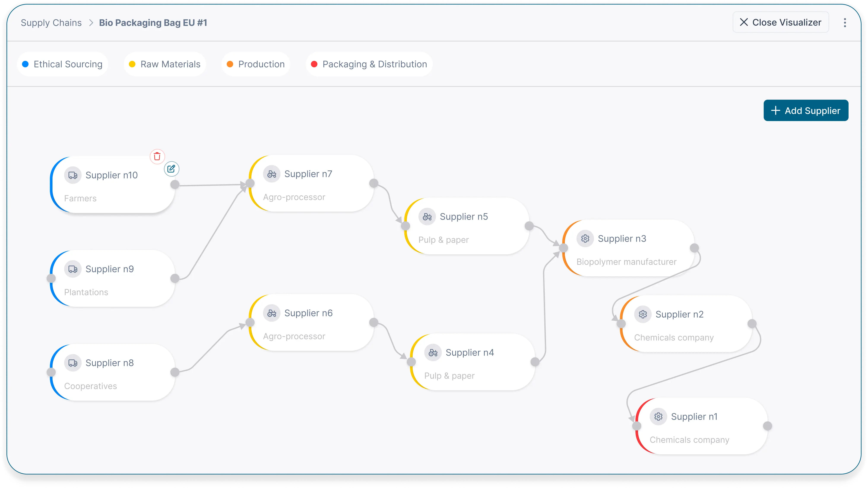Toggle the Production filter chip
This screenshot has width=868, height=490.
[x=256, y=64]
